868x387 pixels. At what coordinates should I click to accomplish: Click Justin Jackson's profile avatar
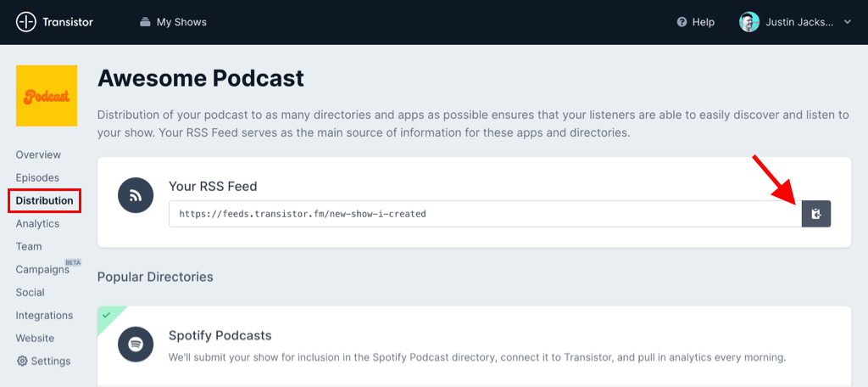click(749, 22)
